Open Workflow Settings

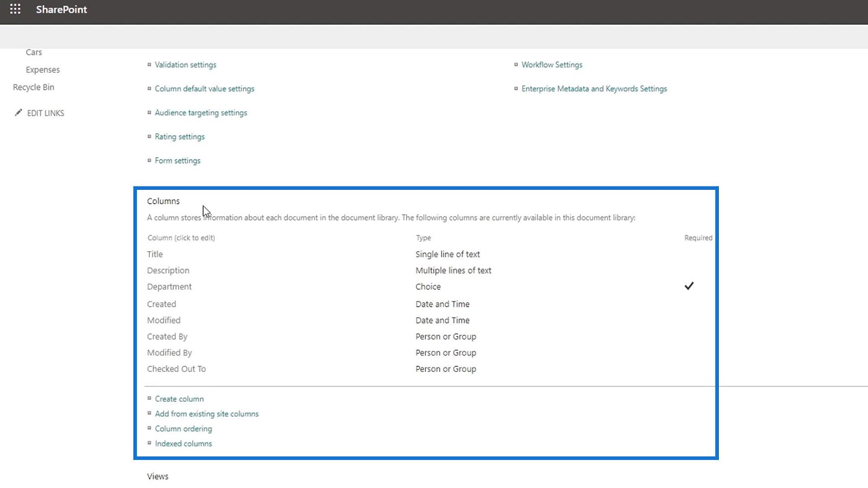click(552, 65)
